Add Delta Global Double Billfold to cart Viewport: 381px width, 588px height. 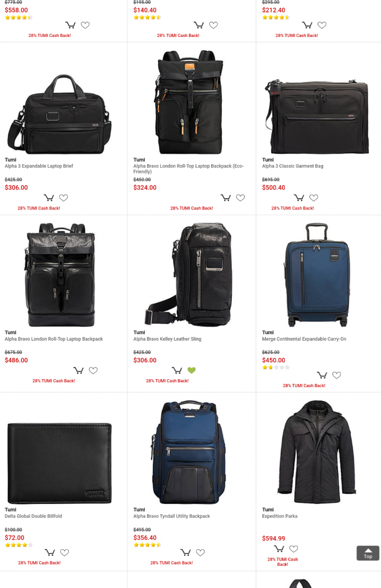[x=50, y=553]
